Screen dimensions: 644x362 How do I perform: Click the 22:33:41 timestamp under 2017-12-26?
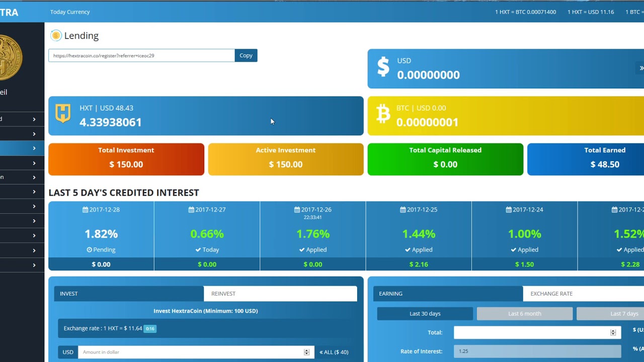[x=313, y=218]
